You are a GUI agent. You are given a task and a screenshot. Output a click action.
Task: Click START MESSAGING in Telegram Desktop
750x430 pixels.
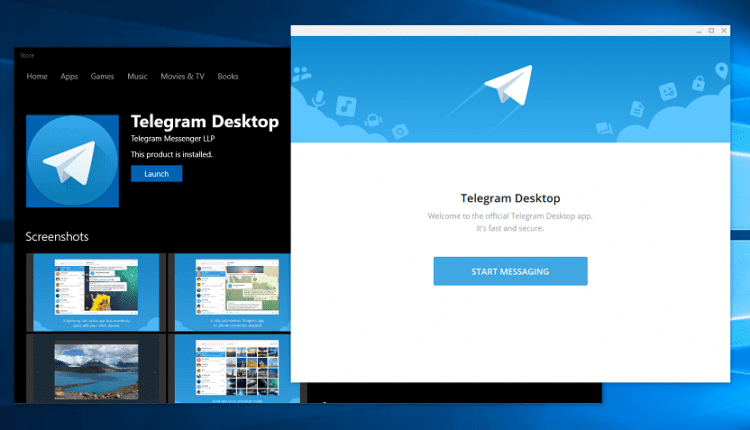click(x=510, y=271)
